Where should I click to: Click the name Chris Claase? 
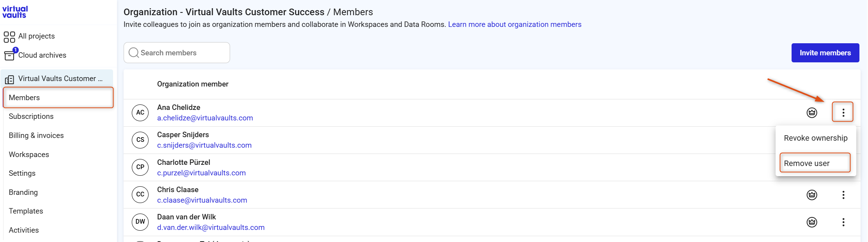tap(178, 189)
